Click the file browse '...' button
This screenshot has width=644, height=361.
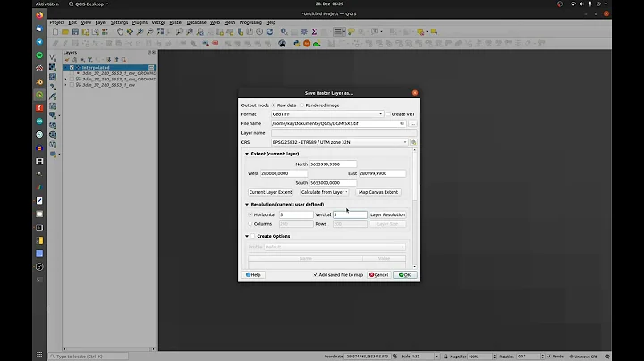pyautogui.click(x=412, y=123)
